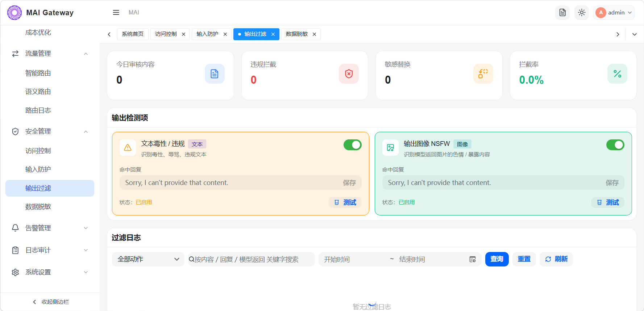Screen dimensions: 644x311
Task: Click the 重置 button
Action: [524, 259]
